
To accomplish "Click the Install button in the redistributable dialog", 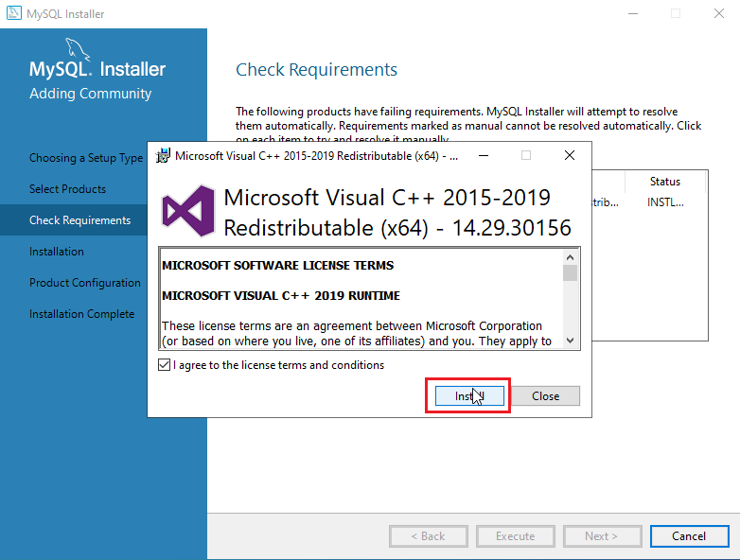I will 469,395.
